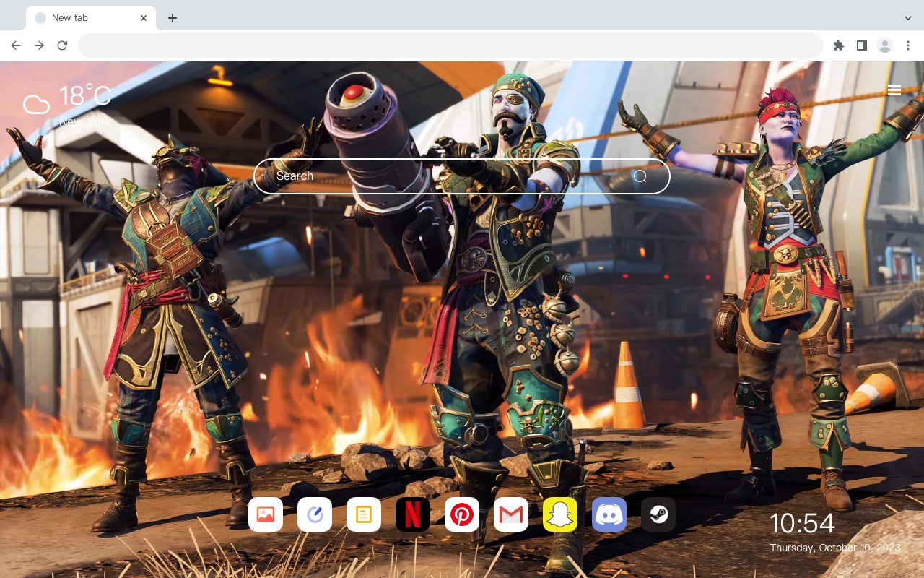This screenshot has width=924, height=578.
Task: Close the New tab tab
Action: [144, 18]
